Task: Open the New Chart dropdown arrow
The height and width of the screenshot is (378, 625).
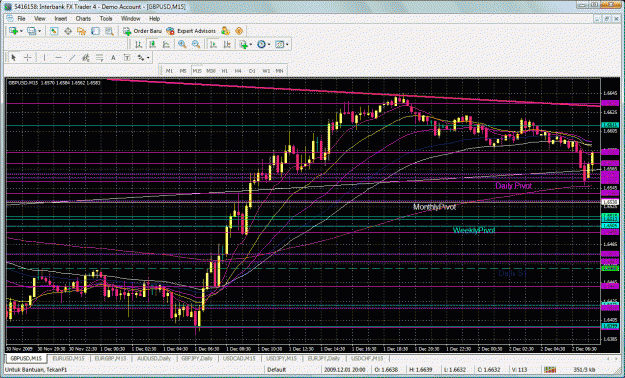Action: pyautogui.click(x=21, y=31)
